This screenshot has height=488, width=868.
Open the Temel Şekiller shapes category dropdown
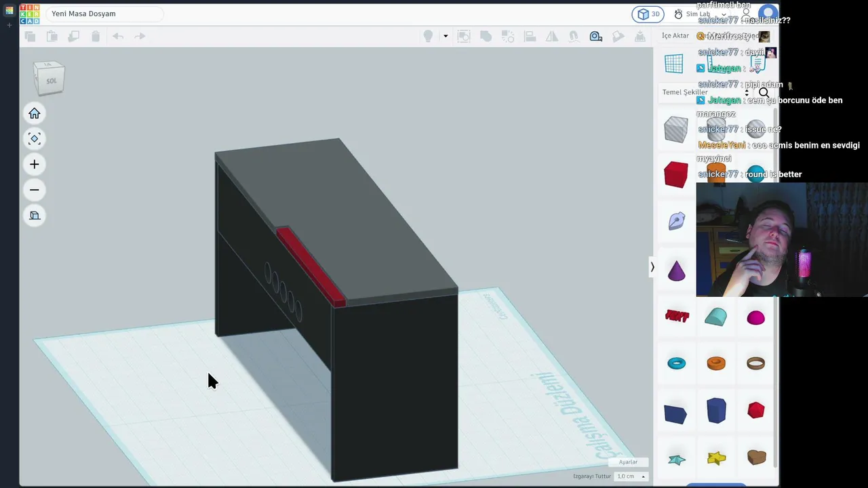click(706, 92)
